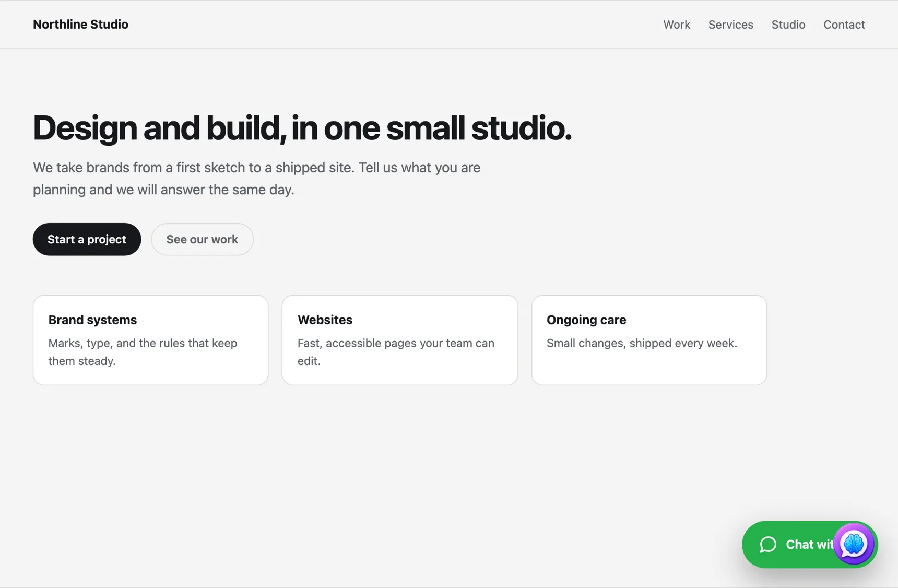
Task: Click the See our work button
Action: pyautogui.click(x=202, y=239)
